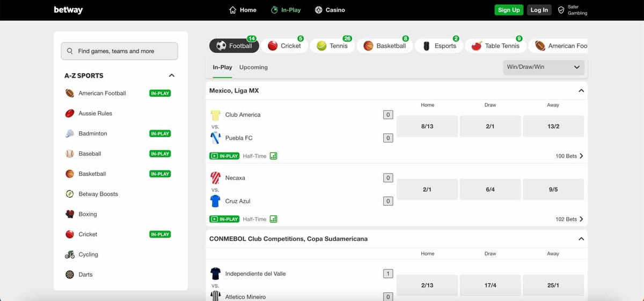Click the Cricket ball sidebar icon
Viewport: 644px width, 301px height.
(x=70, y=234)
